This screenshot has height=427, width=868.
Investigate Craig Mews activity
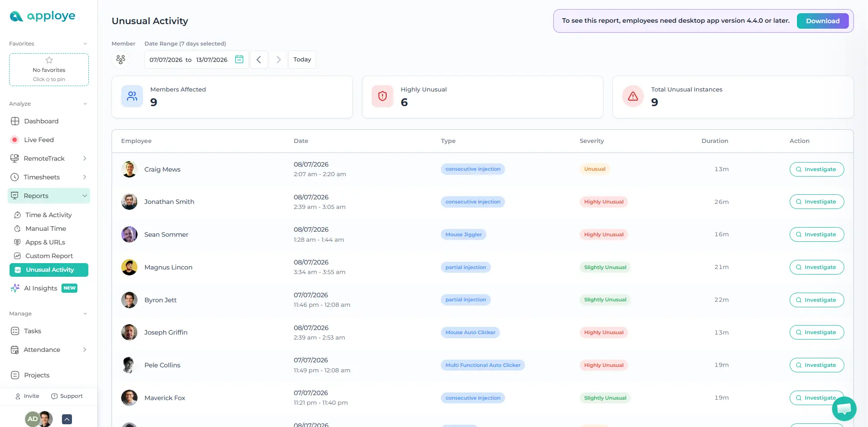[x=817, y=169]
